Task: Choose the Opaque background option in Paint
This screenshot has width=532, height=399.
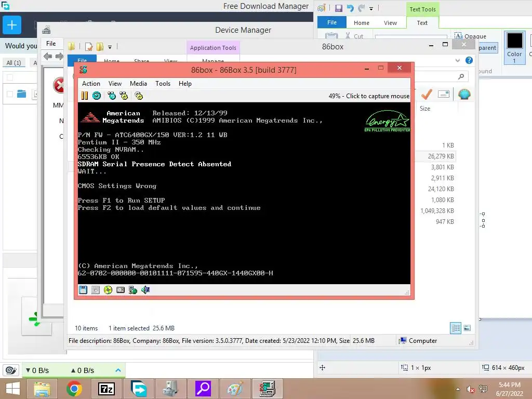Action: [470, 36]
